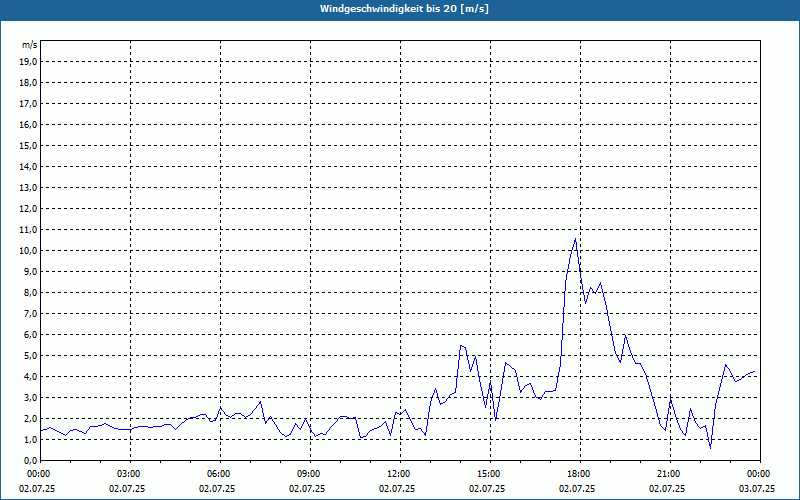This screenshot has height=500, width=800.
Task: Pick the 3,0 y-axis label
Action: tap(30, 397)
